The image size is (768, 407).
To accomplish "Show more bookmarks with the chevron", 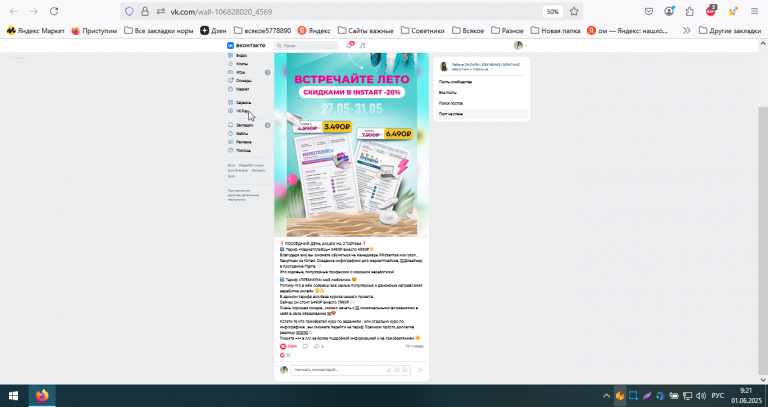I will click(x=687, y=30).
